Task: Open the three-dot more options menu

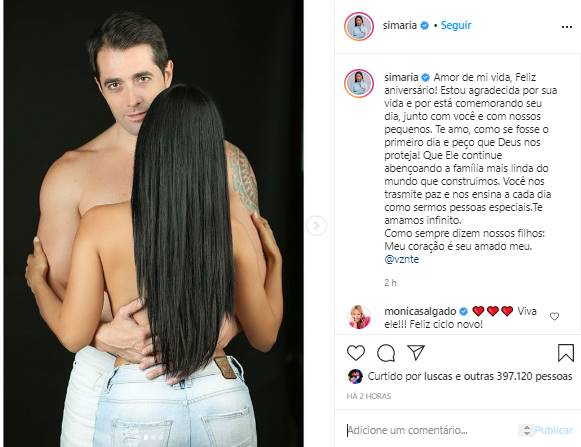Action: point(567,27)
